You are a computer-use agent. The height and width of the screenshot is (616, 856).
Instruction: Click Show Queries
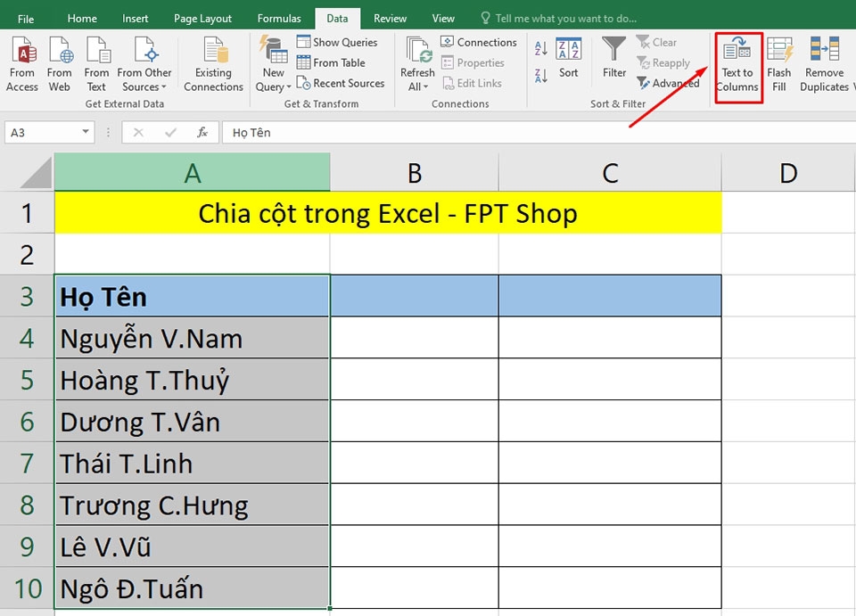pyautogui.click(x=337, y=42)
